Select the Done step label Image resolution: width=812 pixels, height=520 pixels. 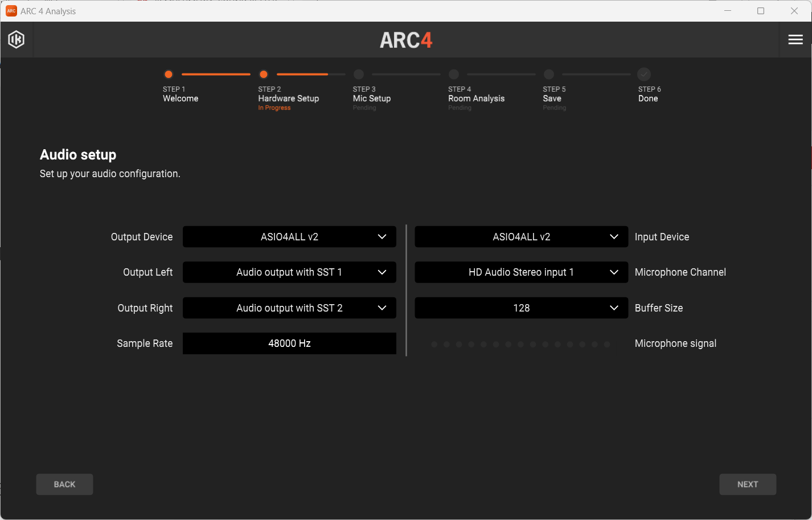648,99
